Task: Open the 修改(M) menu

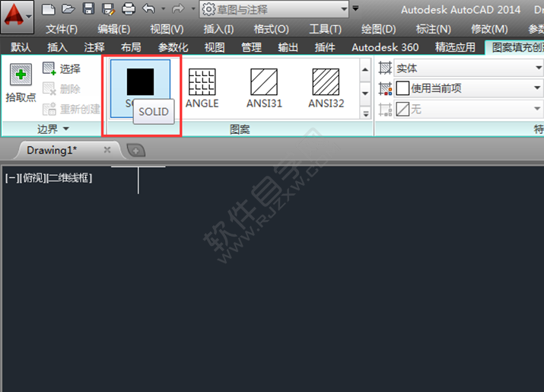Action: [489, 29]
